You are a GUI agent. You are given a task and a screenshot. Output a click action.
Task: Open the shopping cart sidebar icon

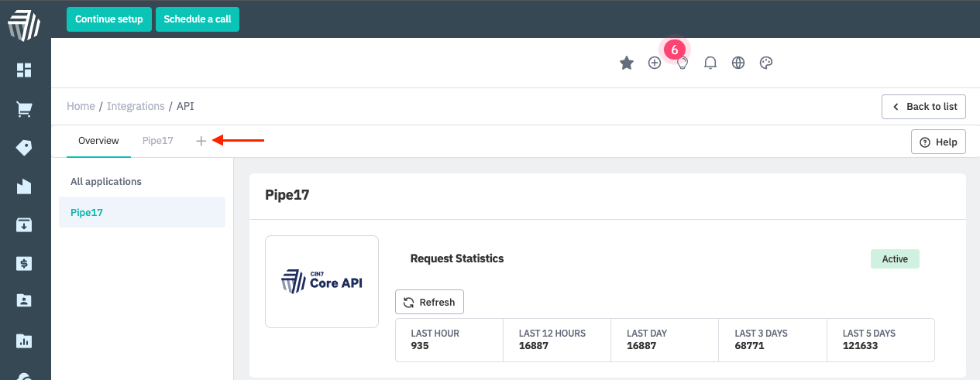pyautogui.click(x=24, y=110)
